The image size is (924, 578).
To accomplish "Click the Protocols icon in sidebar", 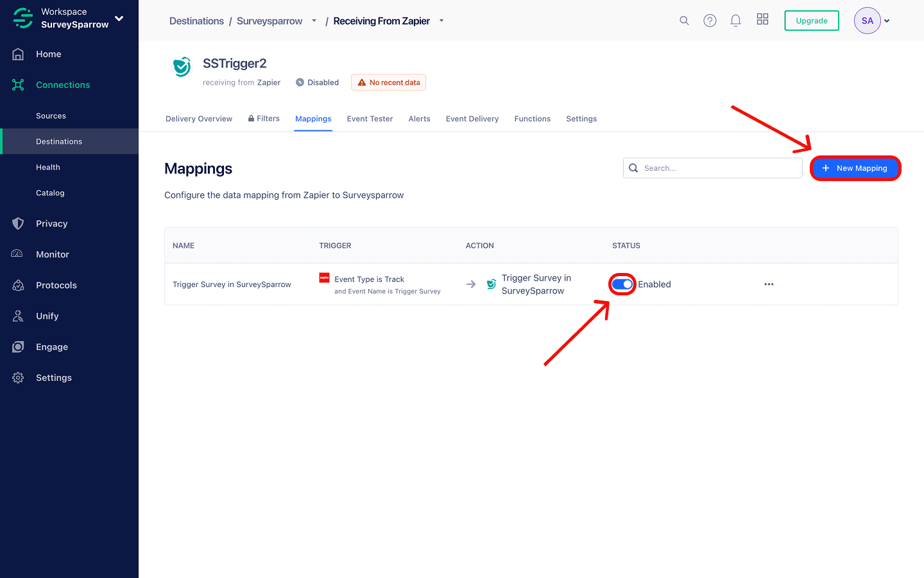I will coord(18,285).
